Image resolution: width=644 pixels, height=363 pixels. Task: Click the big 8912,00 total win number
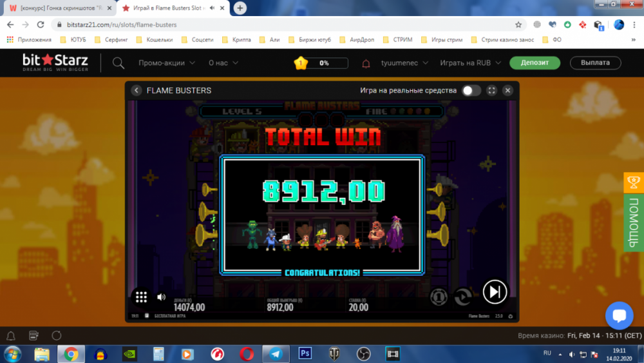[324, 191]
